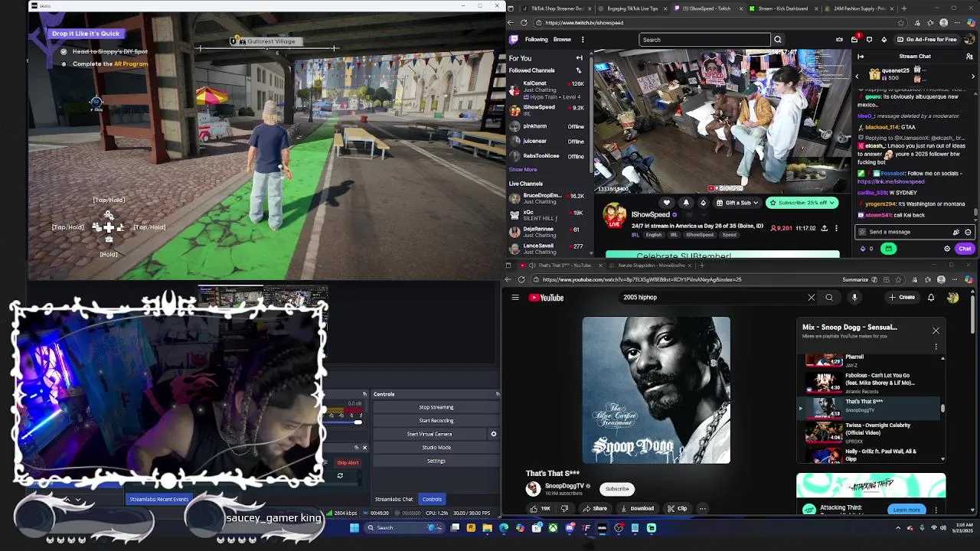Expand the Subscribe 25% off dropdown arrow
Screen dimensions: 980x551
click(833, 203)
